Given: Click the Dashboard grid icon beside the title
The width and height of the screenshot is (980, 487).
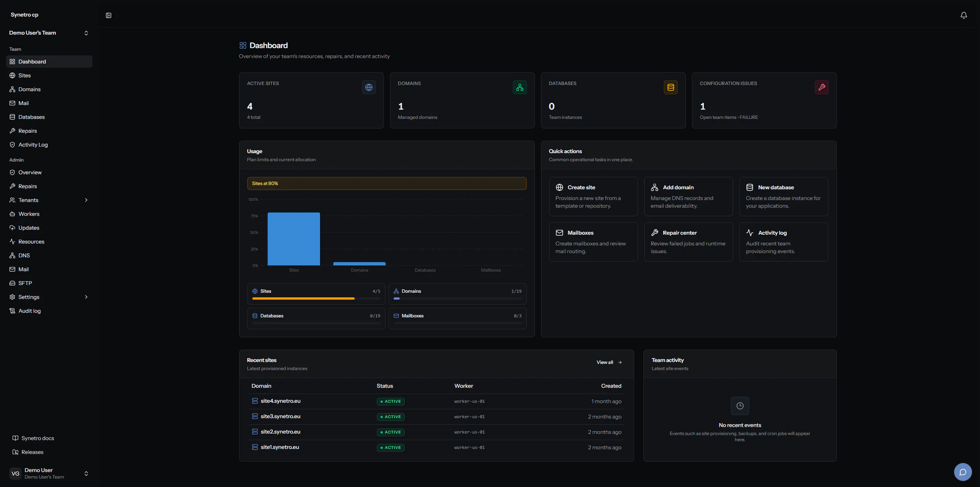Looking at the screenshot, I should pyautogui.click(x=243, y=45).
